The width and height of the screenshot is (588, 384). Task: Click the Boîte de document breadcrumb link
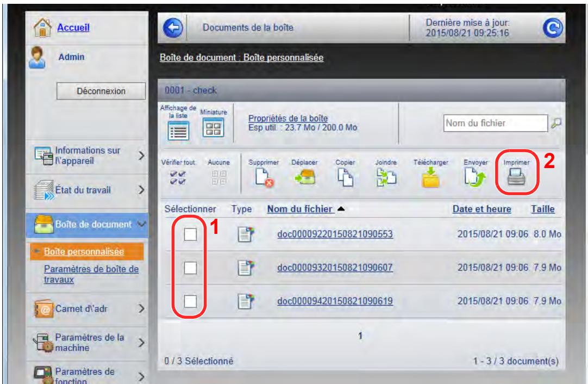pos(241,58)
